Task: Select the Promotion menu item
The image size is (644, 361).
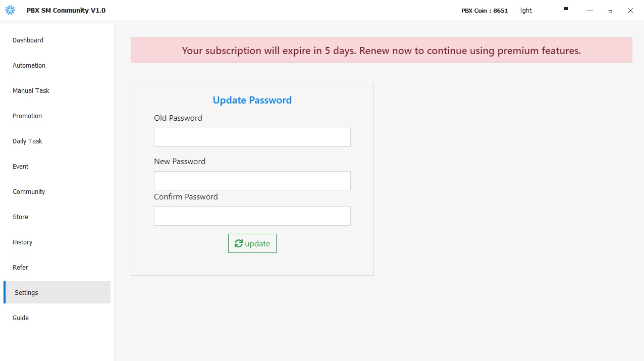Action: tap(27, 116)
